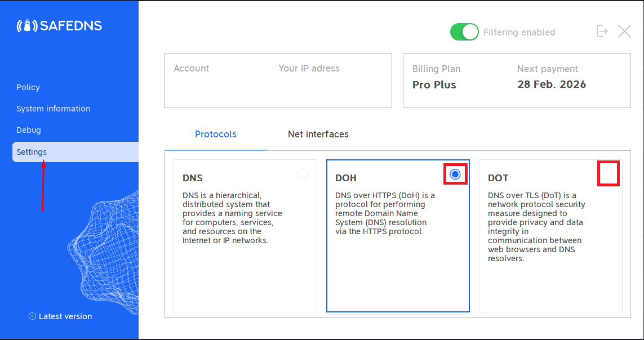
Task: Switch to the Protocols tab
Action: 216,135
